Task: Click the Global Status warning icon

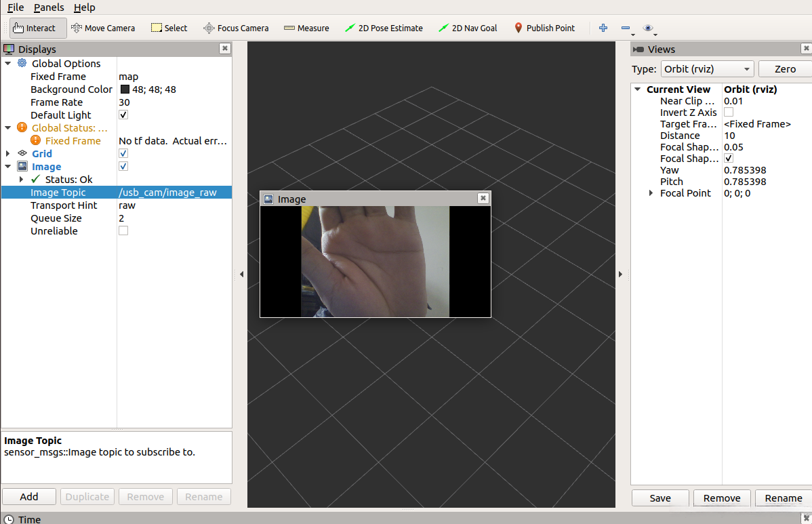Action: coord(22,127)
